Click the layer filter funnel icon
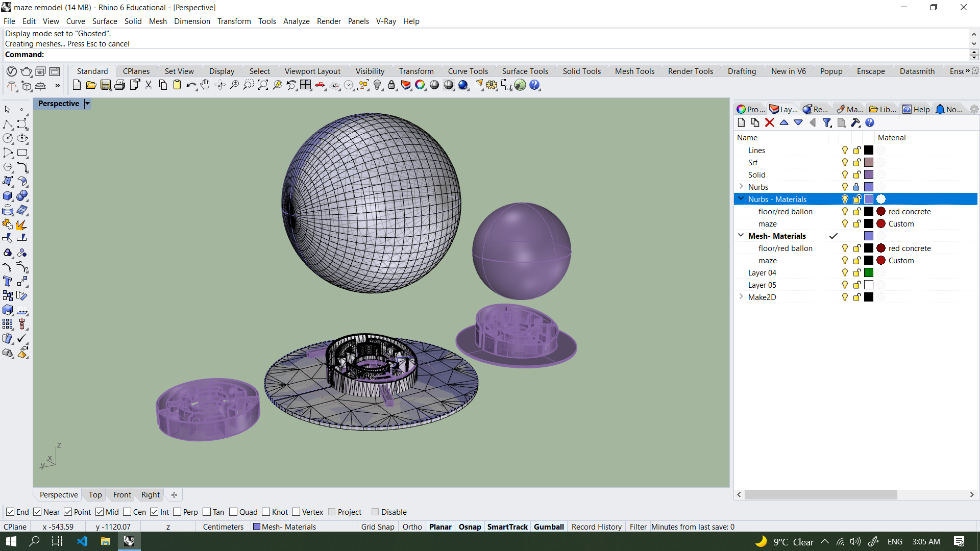980x551 pixels. [x=827, y=123]
